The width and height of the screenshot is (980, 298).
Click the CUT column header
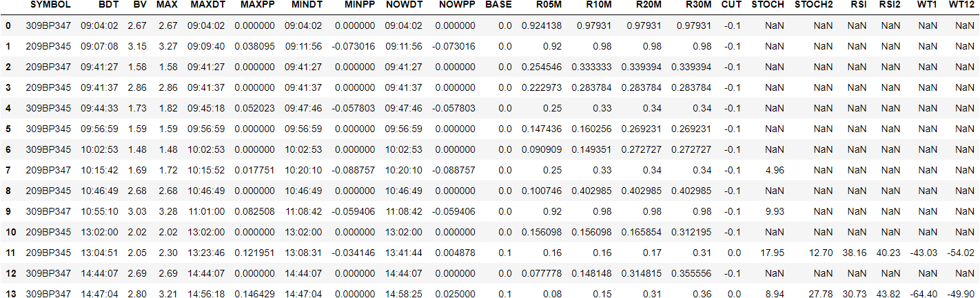731,5
